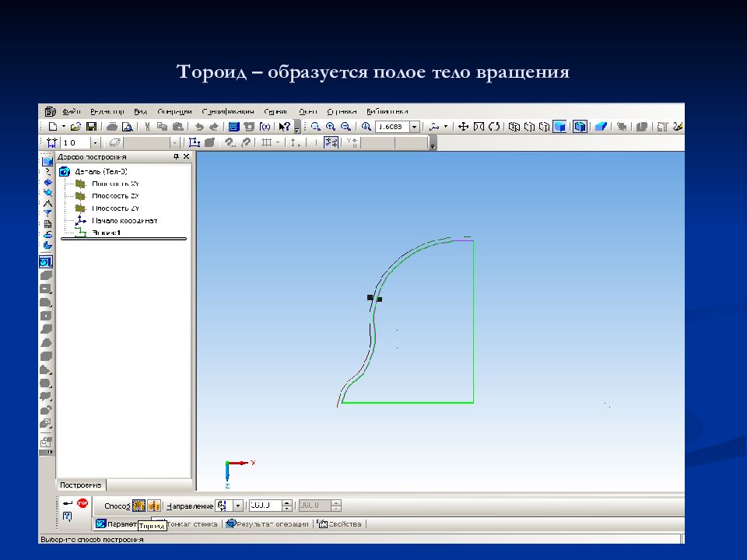Open the view orientation dropdown arrow
This screenshot has width=747, height=560.
coord(446,127)
